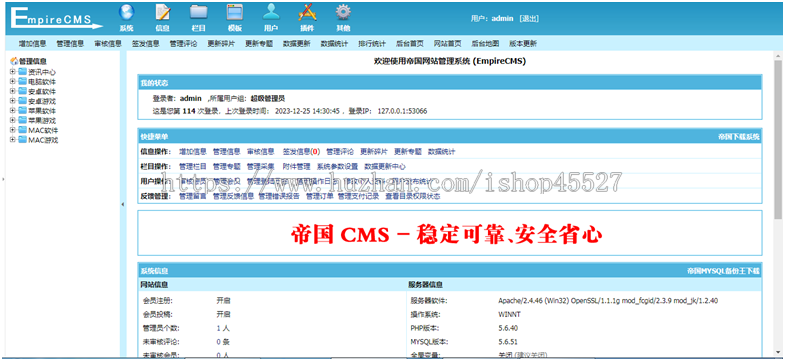Expand the 苹果游戏 tree node
Screen dimensions: 785x361
[13, 120]
